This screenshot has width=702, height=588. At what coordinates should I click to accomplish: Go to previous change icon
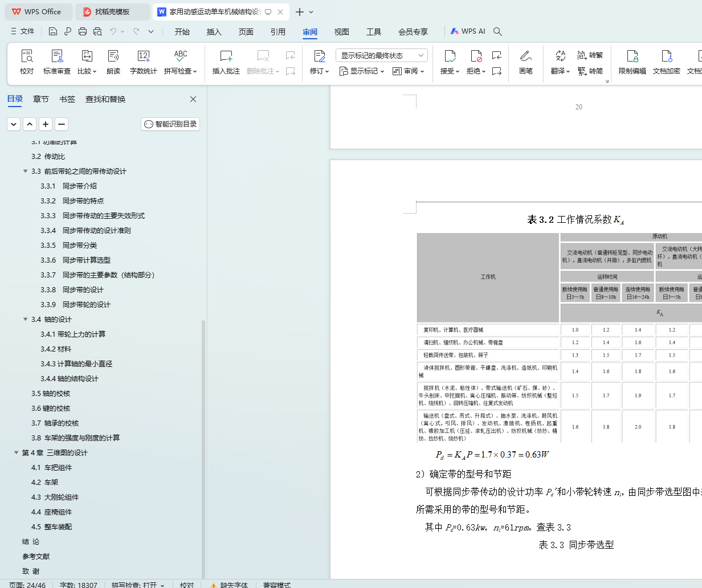(x=497, y=55)
